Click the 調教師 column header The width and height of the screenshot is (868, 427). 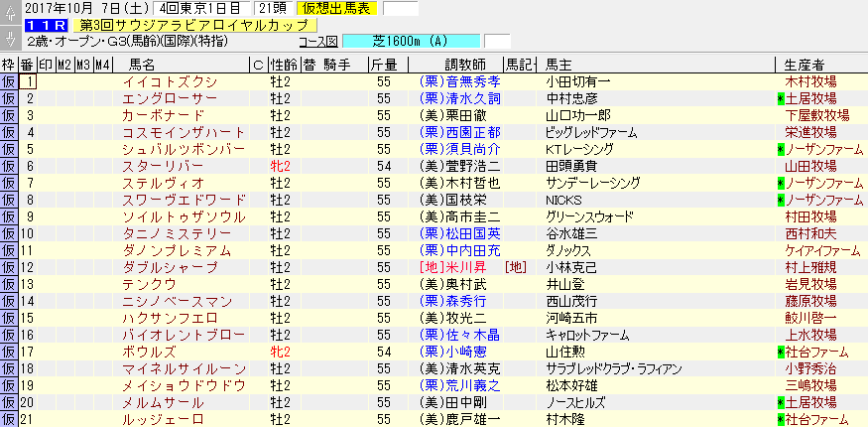click(x=464, y=65)
